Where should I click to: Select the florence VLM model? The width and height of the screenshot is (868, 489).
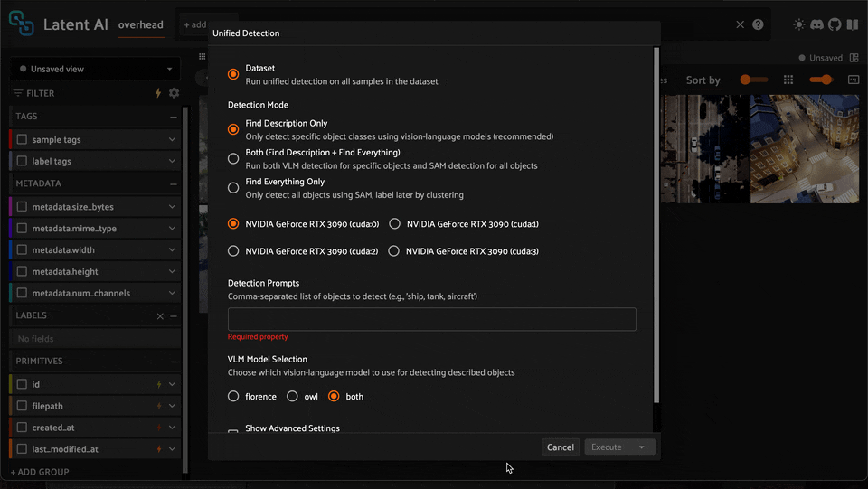pyautogui.click(x=233, y=396)
